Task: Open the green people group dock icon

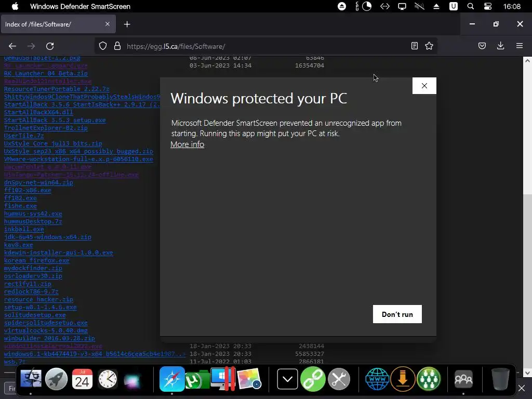Action: click(x=429, y=379)
